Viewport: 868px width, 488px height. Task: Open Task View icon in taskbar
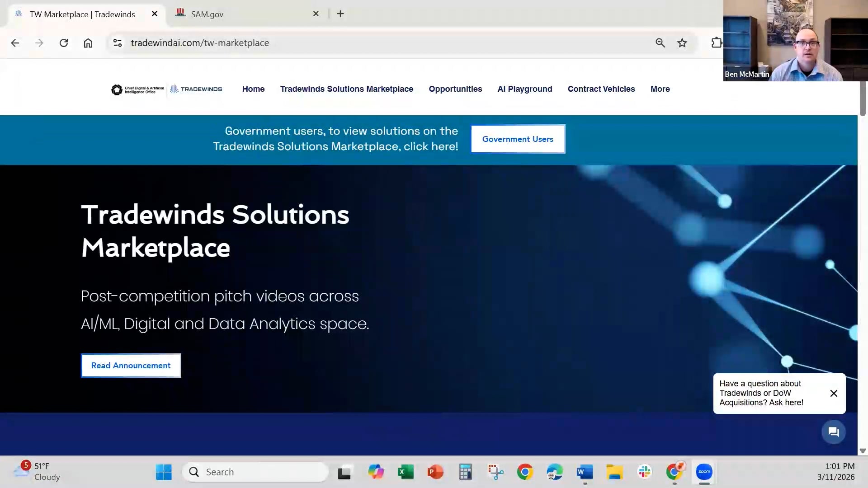coord(344,472)
